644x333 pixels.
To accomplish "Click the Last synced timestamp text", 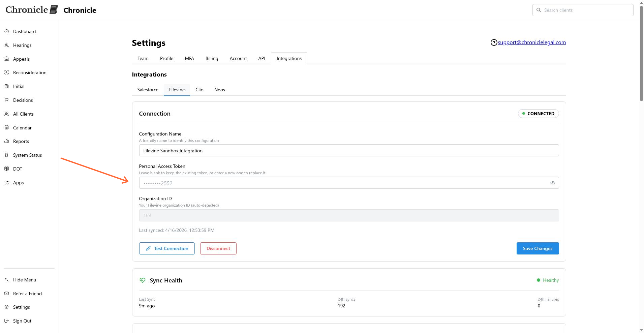I will click(177, 230).
